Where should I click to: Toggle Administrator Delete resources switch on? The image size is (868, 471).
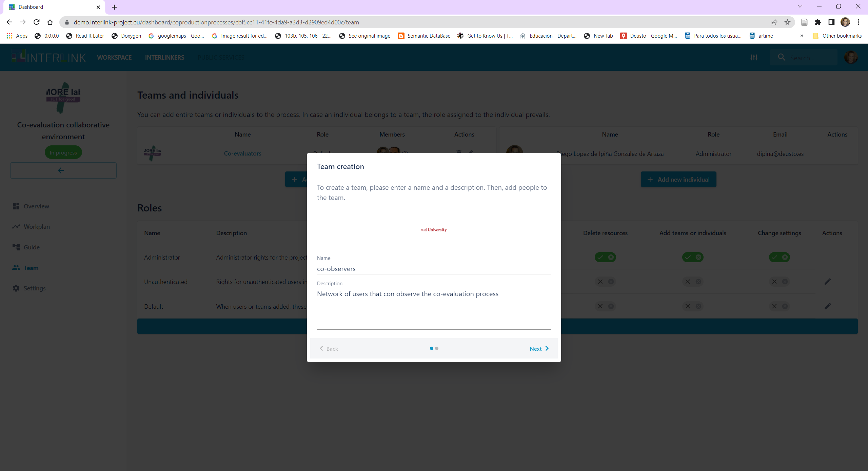pyautogui.click(x=605, y=257)
